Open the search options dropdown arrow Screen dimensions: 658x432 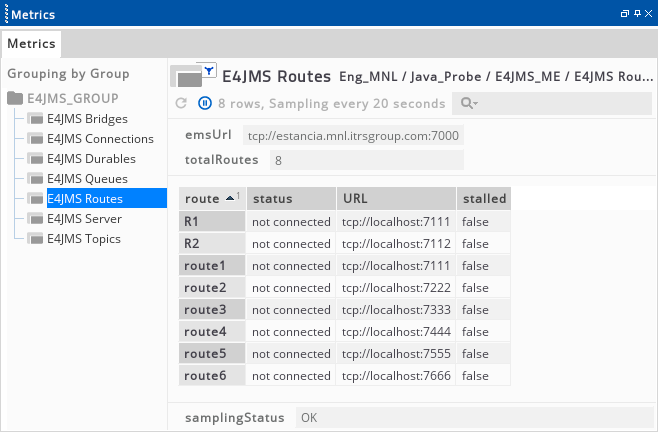point(476,104)
